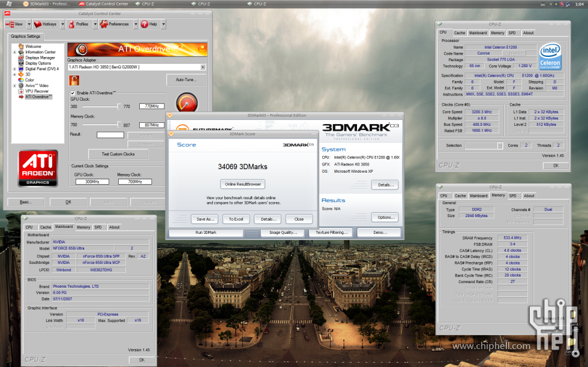Viewport: 588px width, 367px height.
Task: Open the View dropdown arrow
Action: [x=29, y=25]
